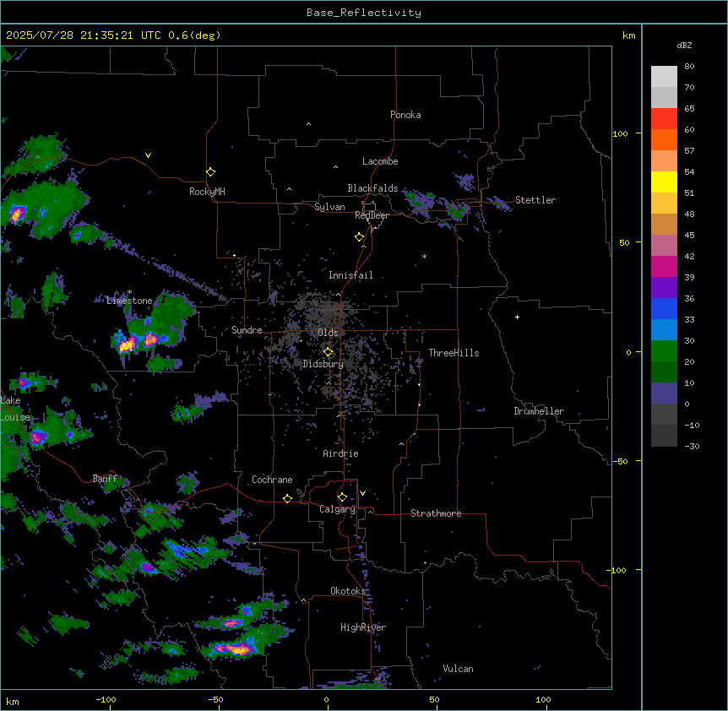Pick the magenta 39-42 dBZ legend swatch

pos(664,266)
